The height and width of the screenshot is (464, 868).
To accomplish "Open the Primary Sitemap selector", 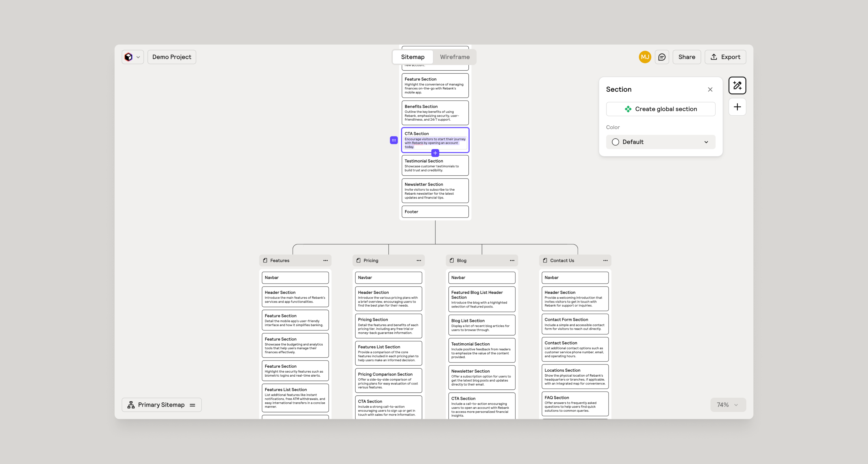I will (x=161, y=405).
